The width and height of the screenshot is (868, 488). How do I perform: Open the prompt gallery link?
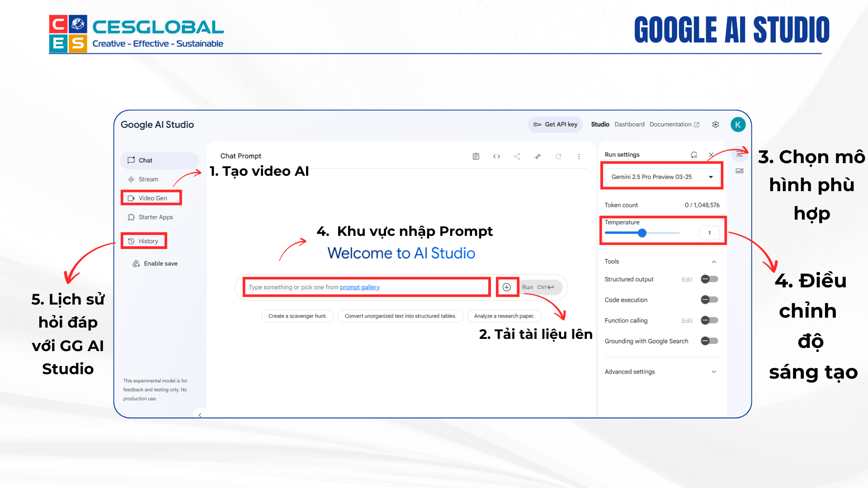359,287
